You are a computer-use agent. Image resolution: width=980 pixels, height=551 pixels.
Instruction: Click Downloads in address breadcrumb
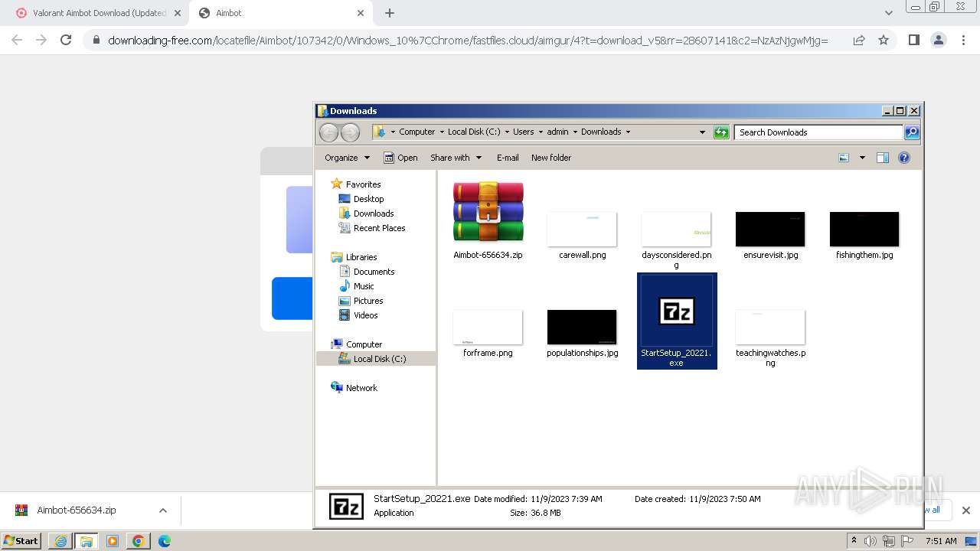(x=601, y=132)
